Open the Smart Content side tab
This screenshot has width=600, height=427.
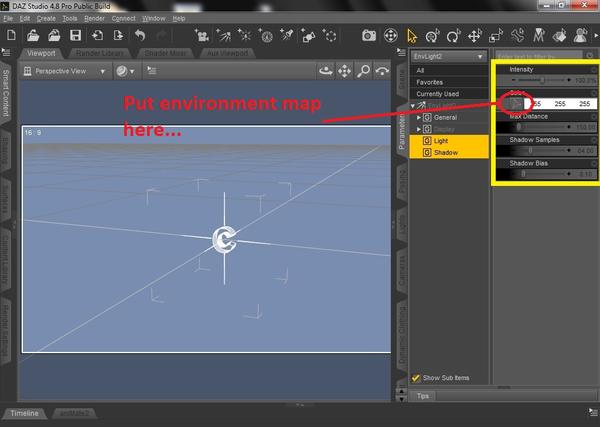[x=6, y=93]
